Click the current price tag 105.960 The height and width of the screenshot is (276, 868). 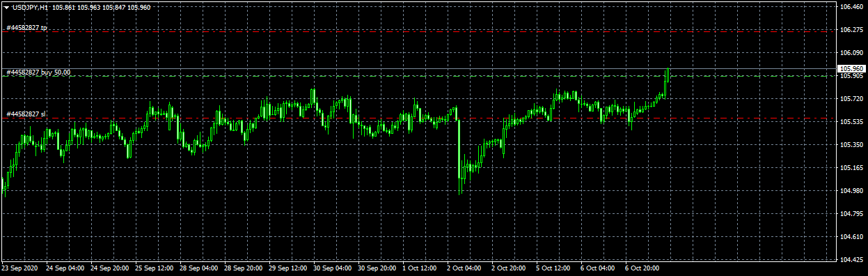tap(852, 68)
